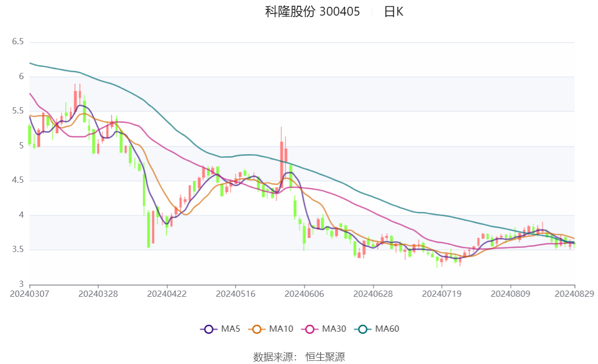
Task: Toggle the MA5 legend series
Action: (220, 329)
